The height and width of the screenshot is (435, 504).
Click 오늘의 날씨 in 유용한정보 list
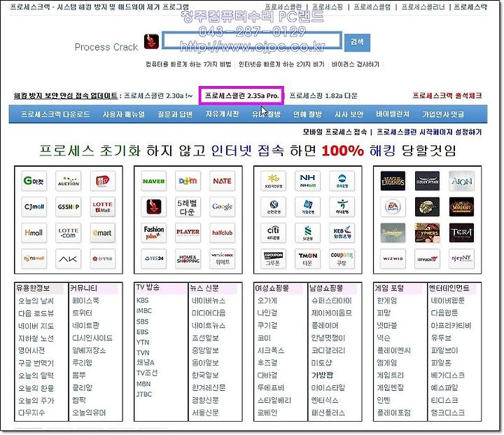click(x=36, y=301)
